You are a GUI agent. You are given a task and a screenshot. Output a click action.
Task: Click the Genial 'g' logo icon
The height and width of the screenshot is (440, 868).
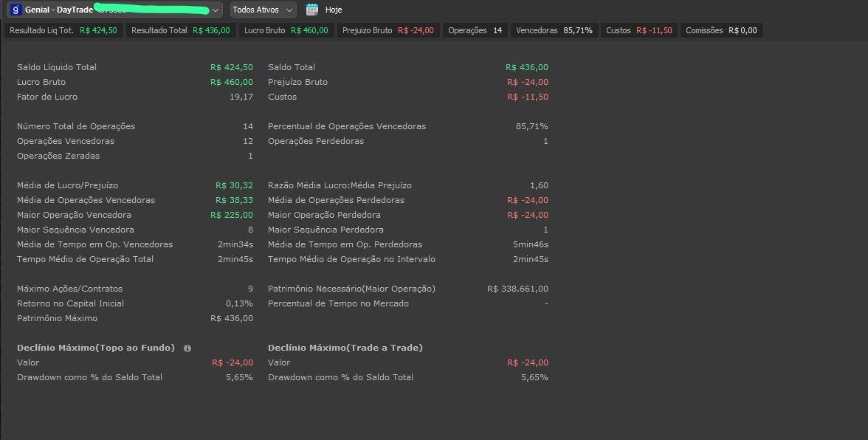[15, 10]
